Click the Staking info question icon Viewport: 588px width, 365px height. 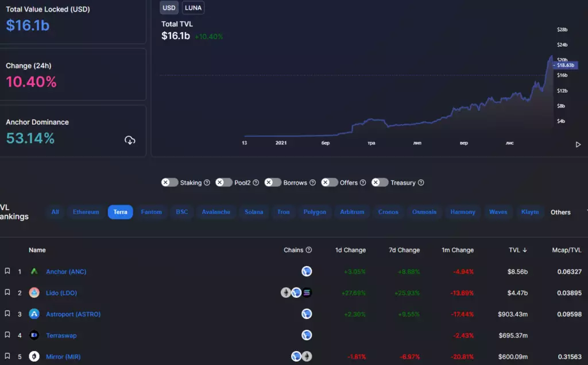[x=207, y=183]
